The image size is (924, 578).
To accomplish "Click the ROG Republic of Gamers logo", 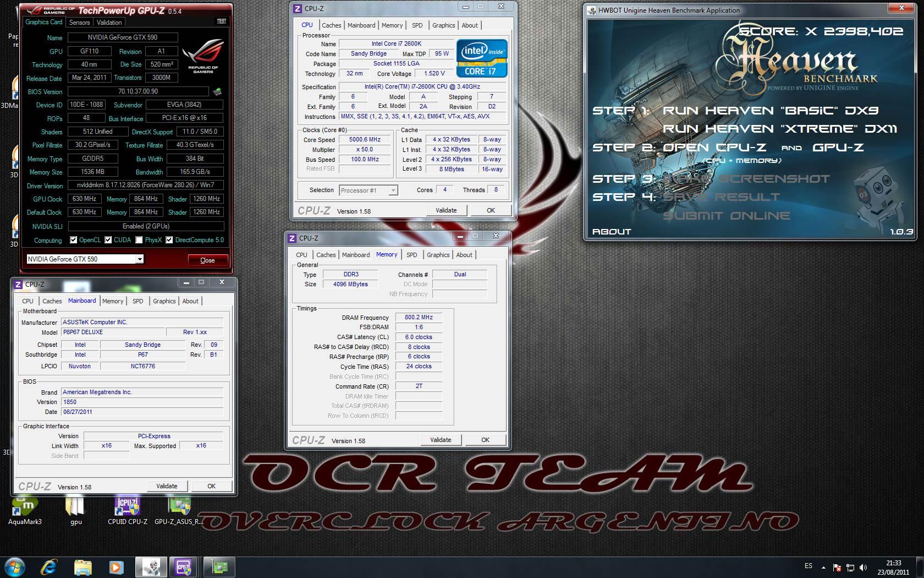I will pos(203,57).
